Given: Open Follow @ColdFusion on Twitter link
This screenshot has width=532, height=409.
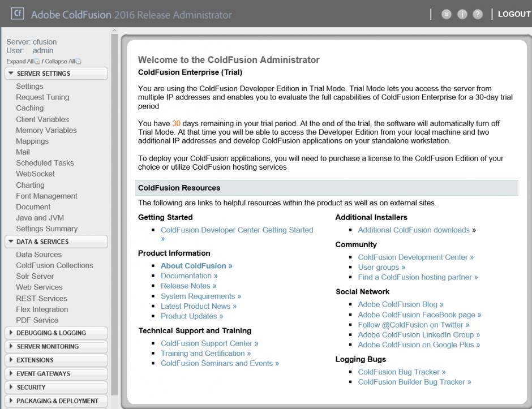Looking at the screenshot, I should coord(413,325).
